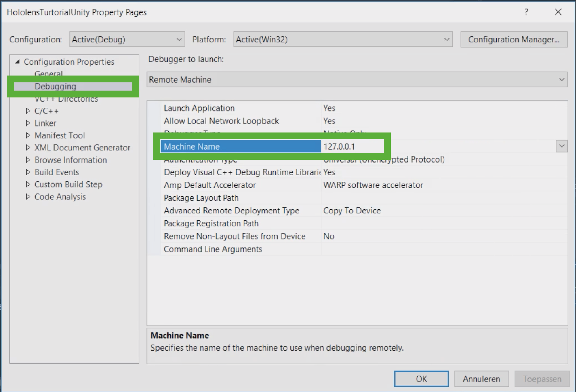Open the Platform dropdown showing Active(Win32)
The height and width of the screenshot is (392, 576).
coord(447,39)
